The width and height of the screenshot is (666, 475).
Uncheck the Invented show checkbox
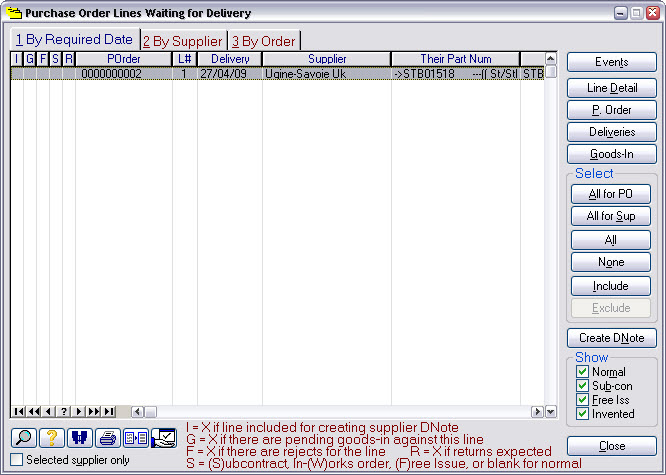[x=582, y=414]
